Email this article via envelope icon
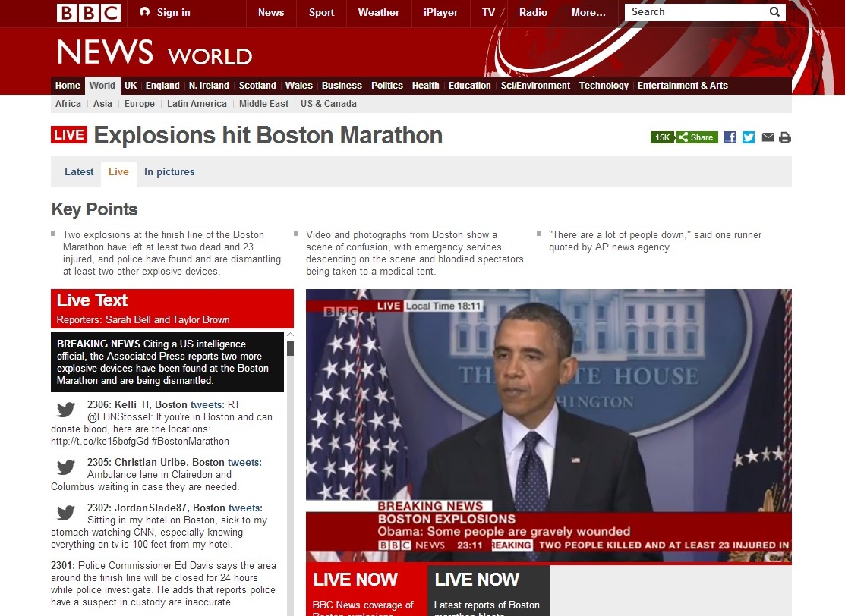This screenshot has height=616, width=845. tap(768, 137)
